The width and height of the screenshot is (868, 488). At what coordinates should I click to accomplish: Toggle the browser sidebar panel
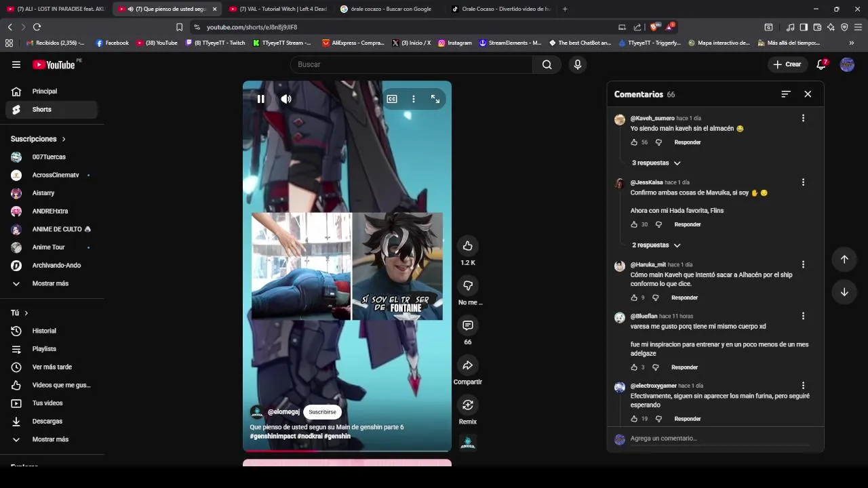tap(804, 27)
